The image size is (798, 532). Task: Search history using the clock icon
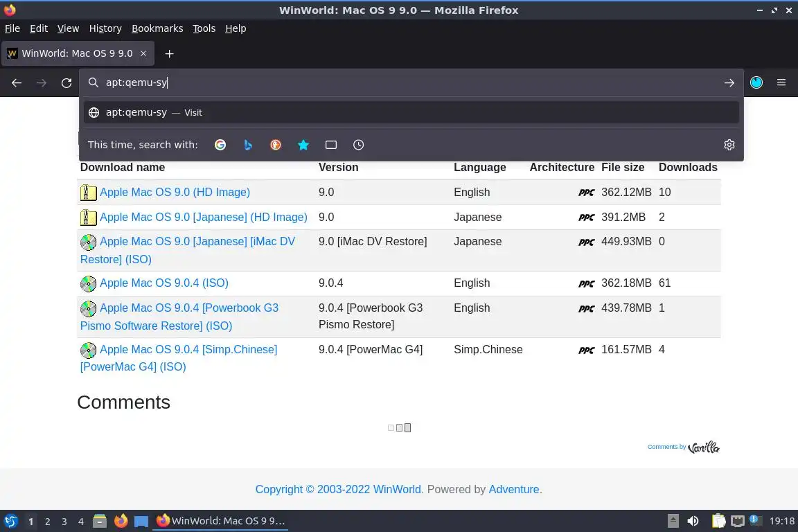click(x=358, y=145)
